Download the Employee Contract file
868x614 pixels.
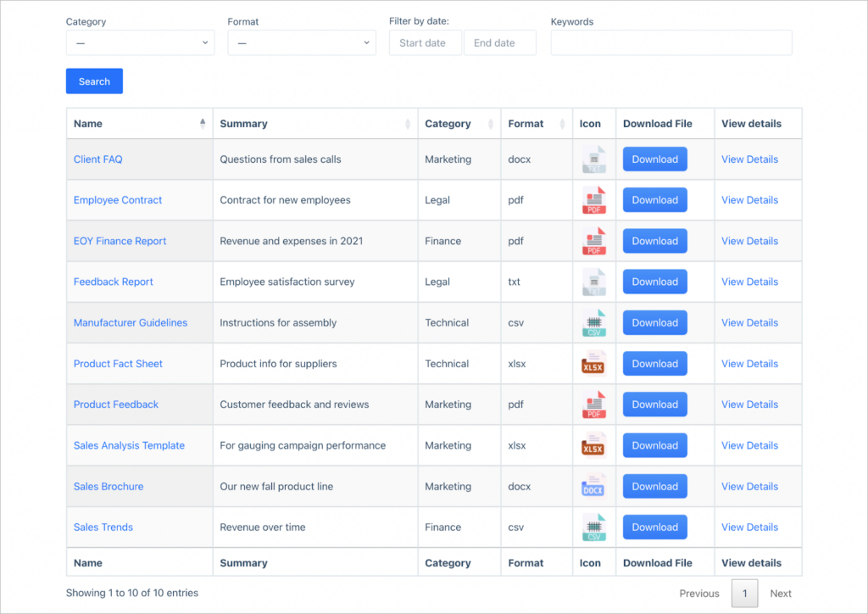pos(655,200)
